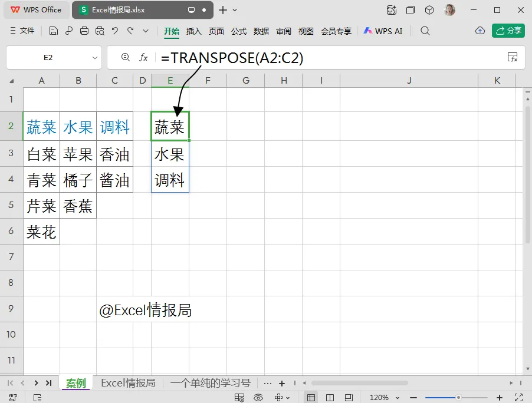Open the formula editor icon at formula bar end
Viewport: 532px width, 403px height.
(513, 57)
